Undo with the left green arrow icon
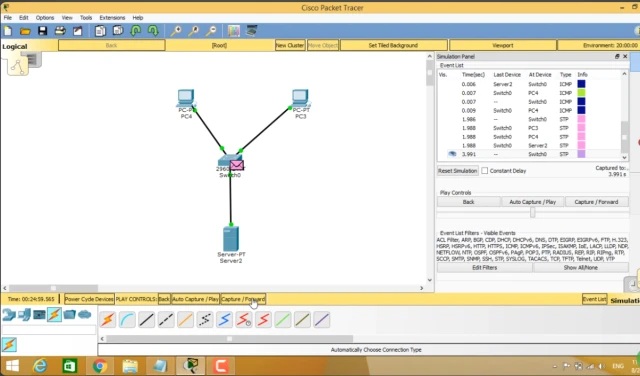 (x=136, y=31)
